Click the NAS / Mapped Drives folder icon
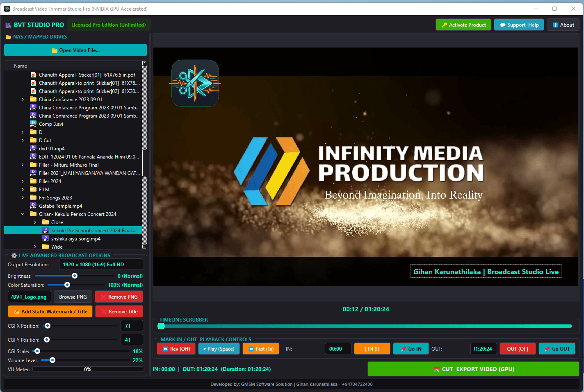This screenshot has width=584, height=392. 8,37
